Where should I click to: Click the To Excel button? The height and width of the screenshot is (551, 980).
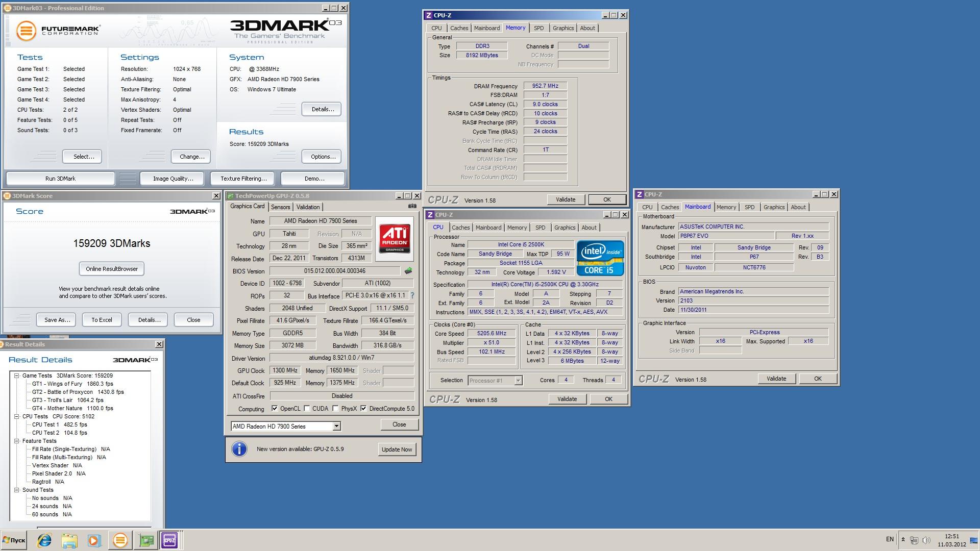[102, 320]
